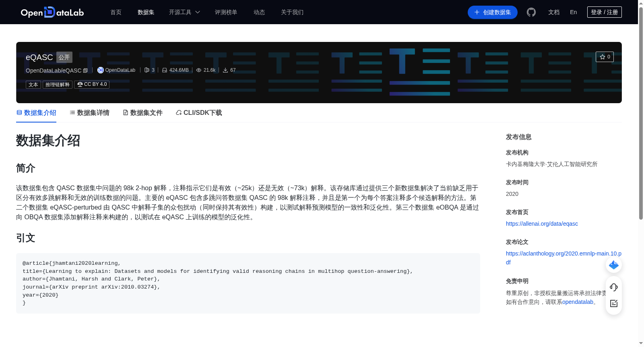Click the OpenDataLab publisher avatar

coord(101,70)
